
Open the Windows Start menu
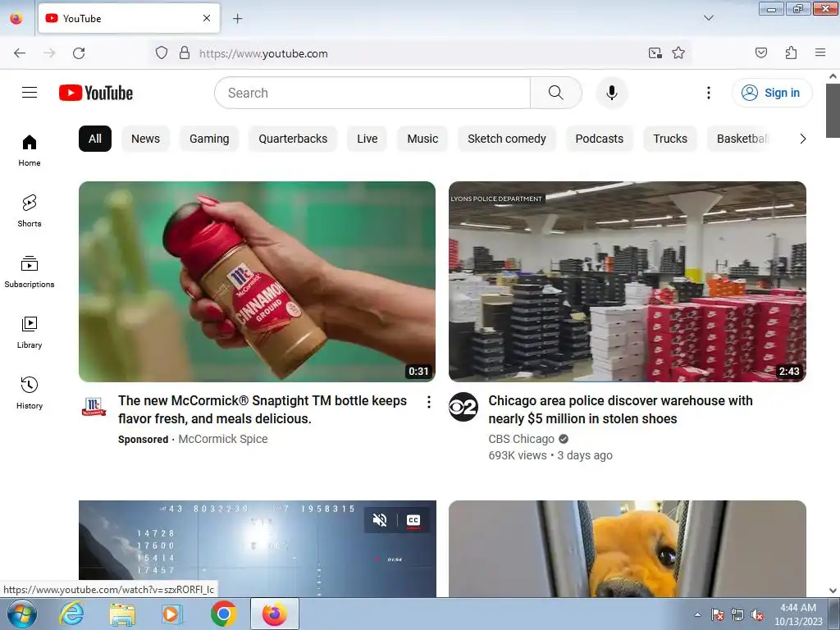22,614
